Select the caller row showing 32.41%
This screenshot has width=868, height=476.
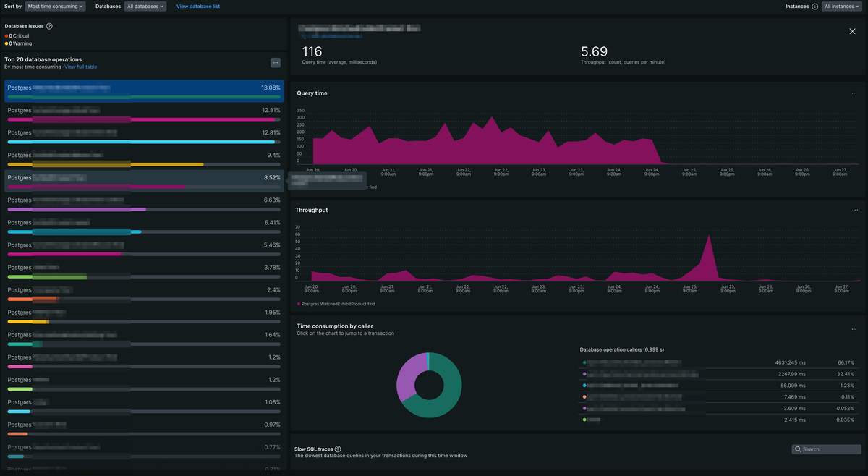719,374
